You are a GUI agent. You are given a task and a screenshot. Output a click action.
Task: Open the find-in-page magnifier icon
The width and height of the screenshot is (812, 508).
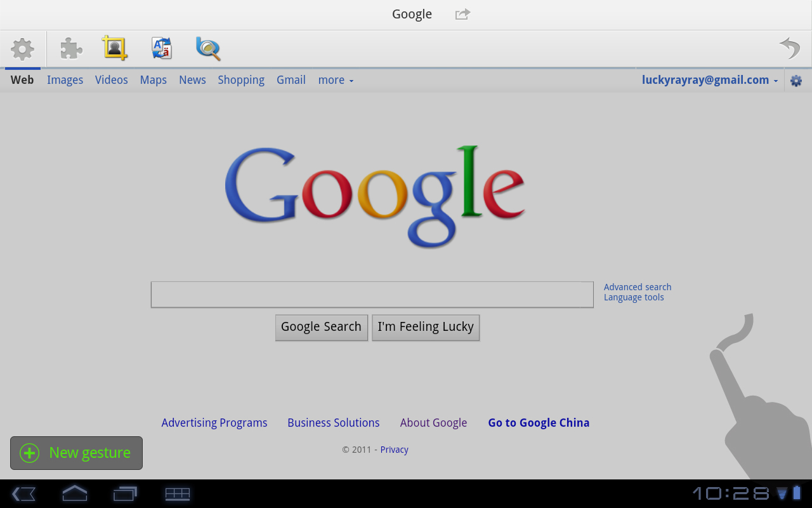pyautogui.click(x=208, y=49)
